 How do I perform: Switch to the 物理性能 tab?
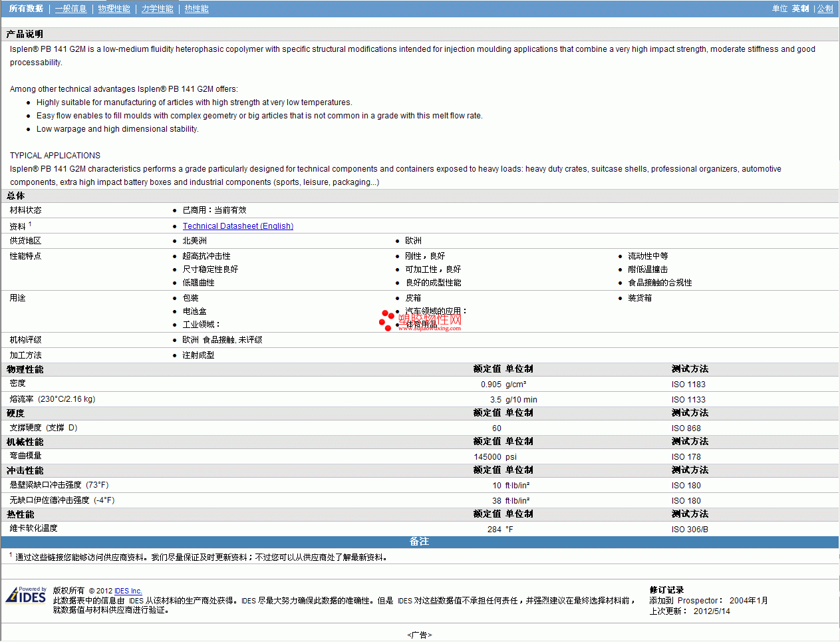[114, 9]
